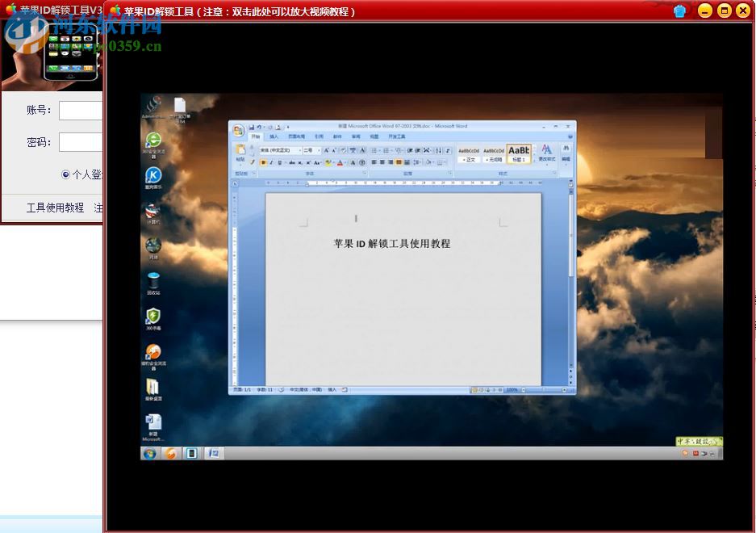Toggle Superscript in Word ribbon

point(307,162)
